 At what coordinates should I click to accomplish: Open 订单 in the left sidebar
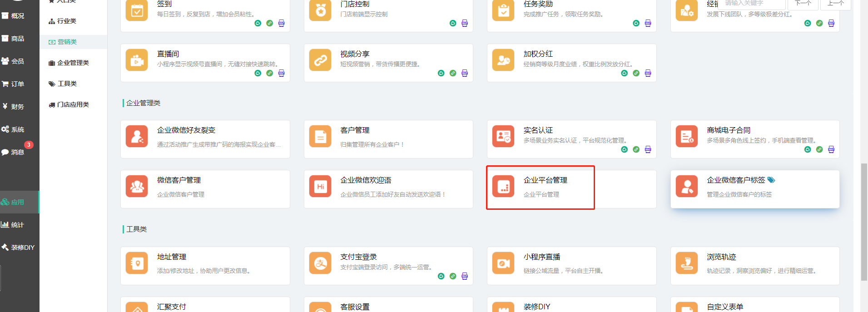17,84
